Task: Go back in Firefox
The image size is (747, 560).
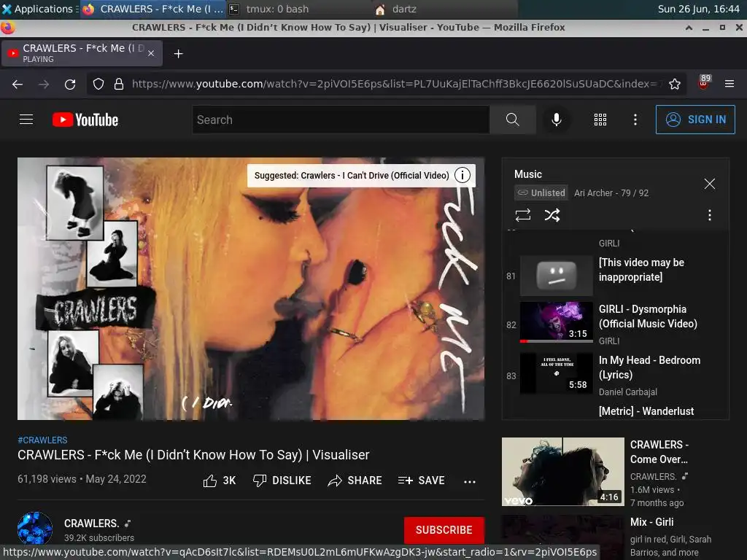Action: pos(18,85)
